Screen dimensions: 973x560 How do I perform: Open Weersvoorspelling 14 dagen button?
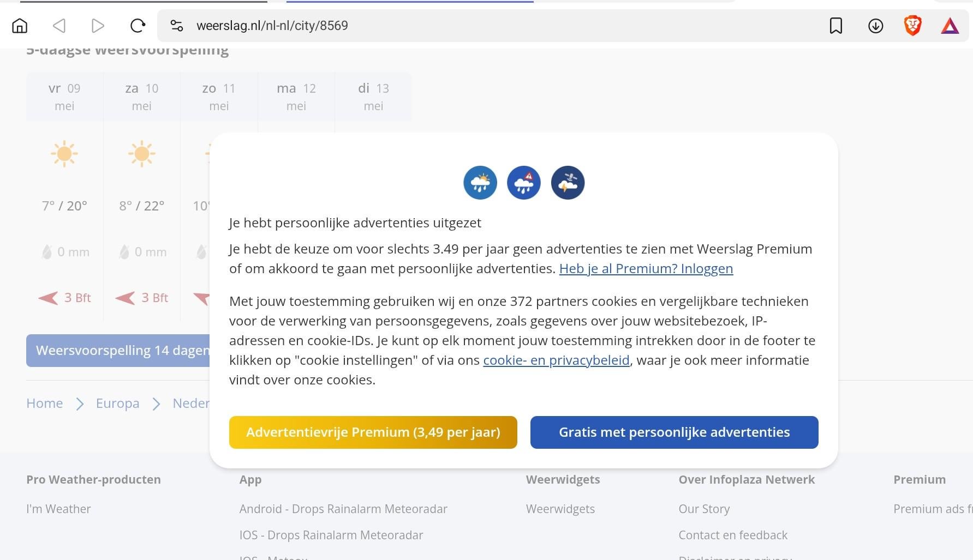[x=118, y=351]
